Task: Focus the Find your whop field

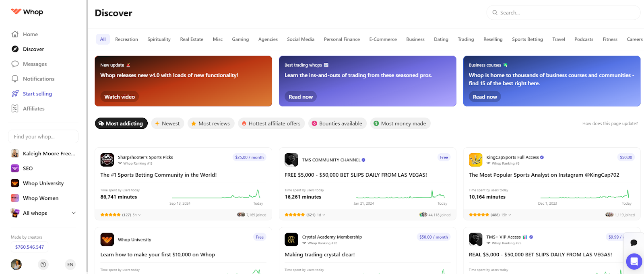Action: point(43,136)
